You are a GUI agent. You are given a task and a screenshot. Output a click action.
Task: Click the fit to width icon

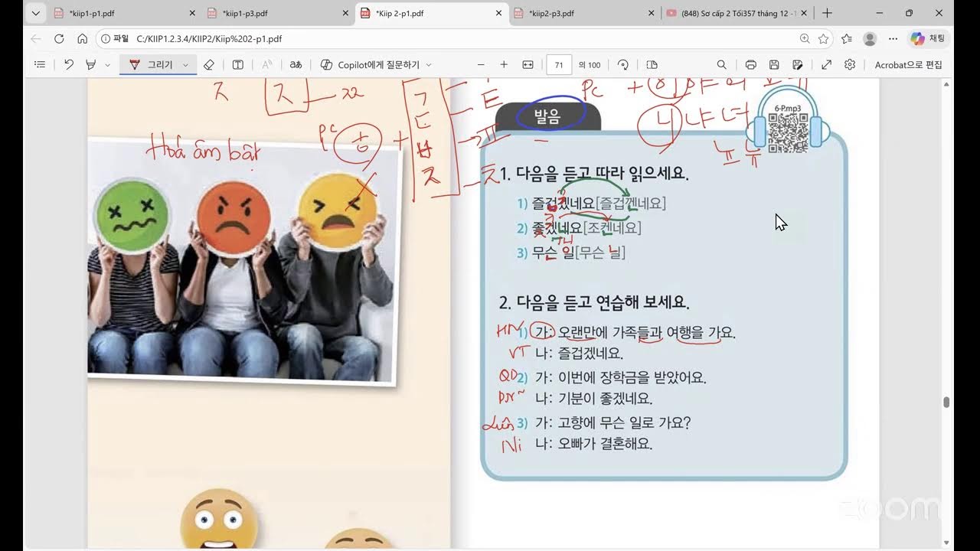tap(528, 65)
